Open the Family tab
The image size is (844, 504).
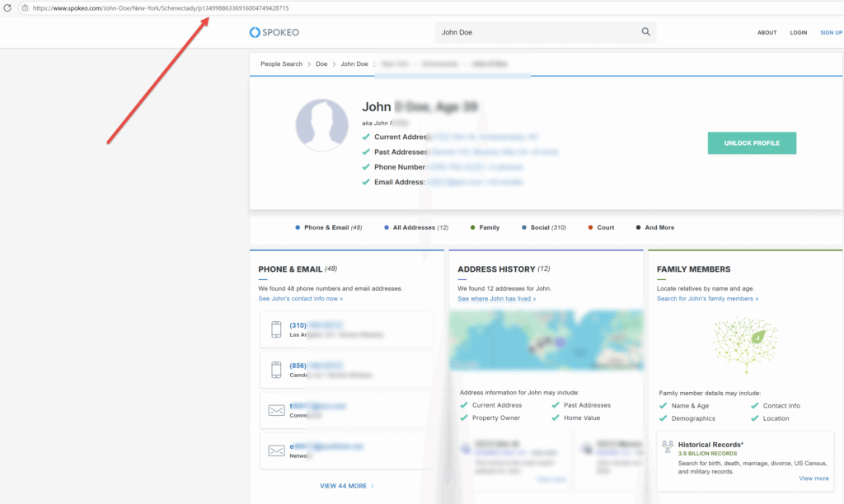pos(485,227)
